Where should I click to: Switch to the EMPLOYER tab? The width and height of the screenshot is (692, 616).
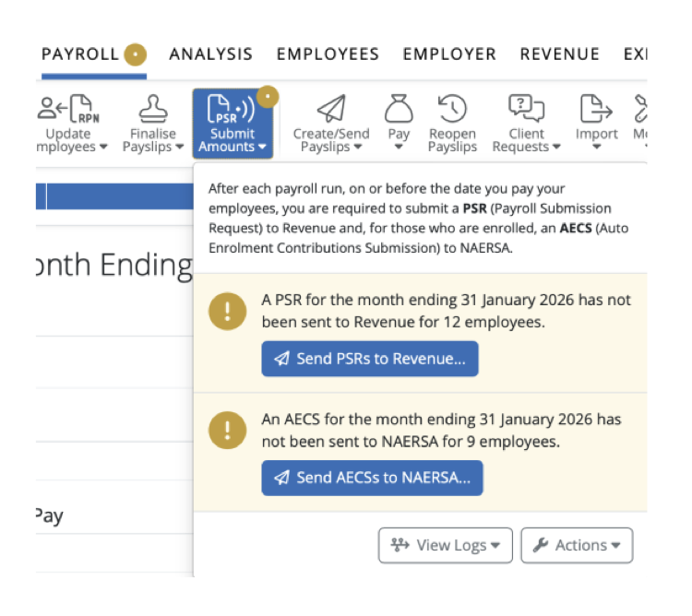449,54
